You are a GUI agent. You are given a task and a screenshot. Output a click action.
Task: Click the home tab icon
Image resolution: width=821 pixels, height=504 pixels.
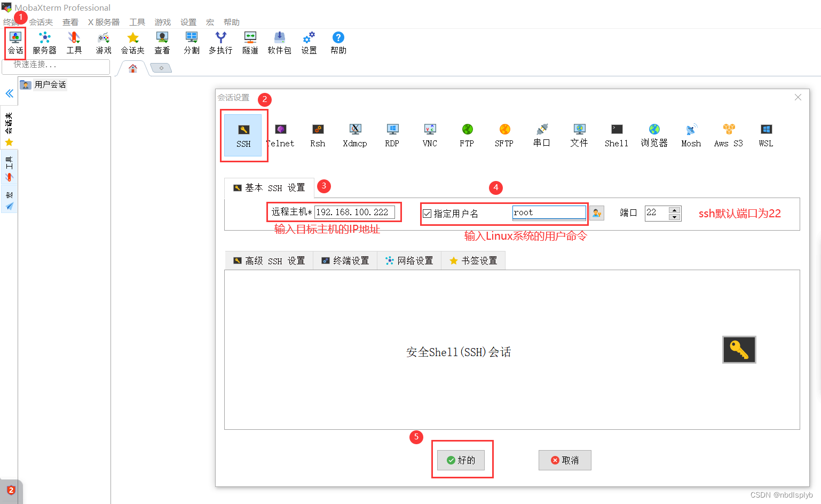133,68
